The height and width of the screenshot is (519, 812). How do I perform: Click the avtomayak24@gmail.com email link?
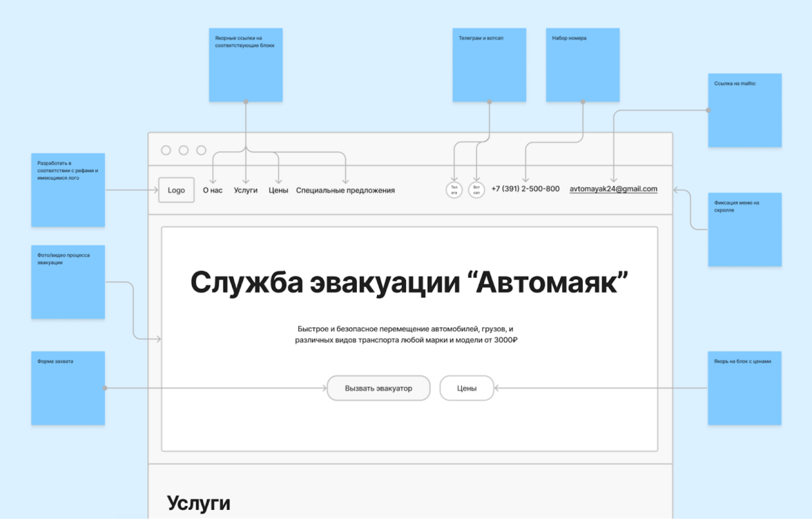click(x=613, y=189)
